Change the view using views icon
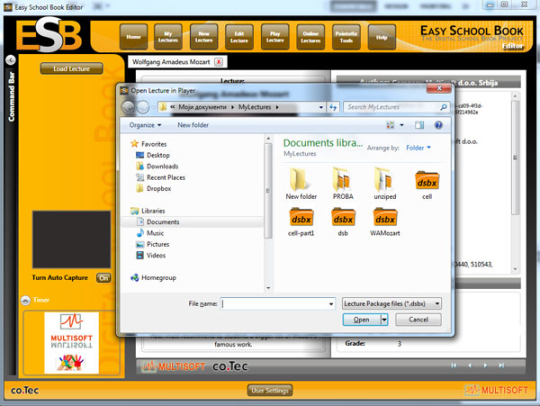 point(390,125)
